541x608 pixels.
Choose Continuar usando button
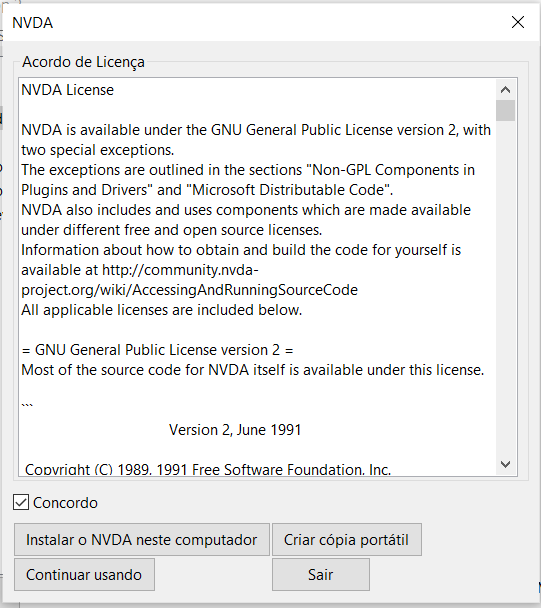pos(84,575)
